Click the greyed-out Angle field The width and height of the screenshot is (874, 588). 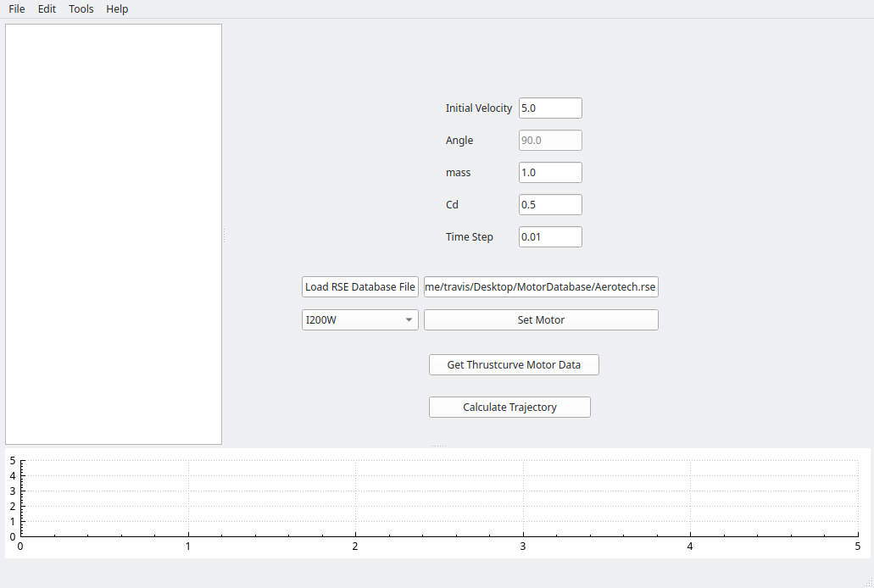click(x=550, y=141)
